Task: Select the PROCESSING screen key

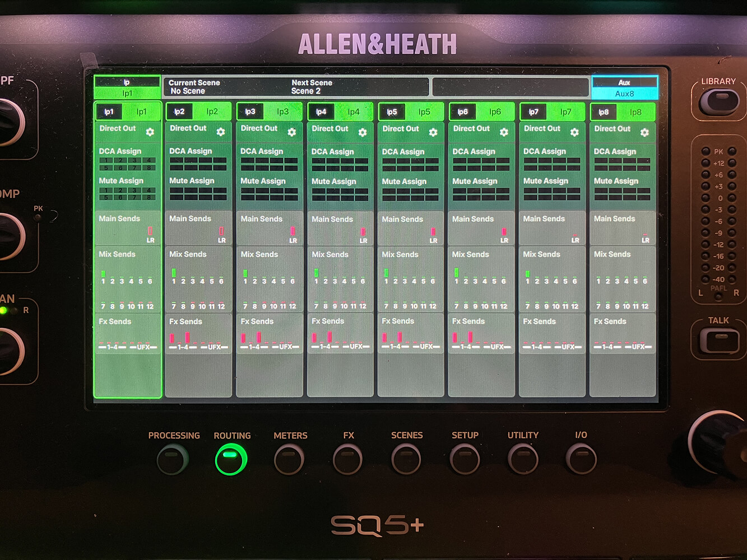Action: click(173, 459)
